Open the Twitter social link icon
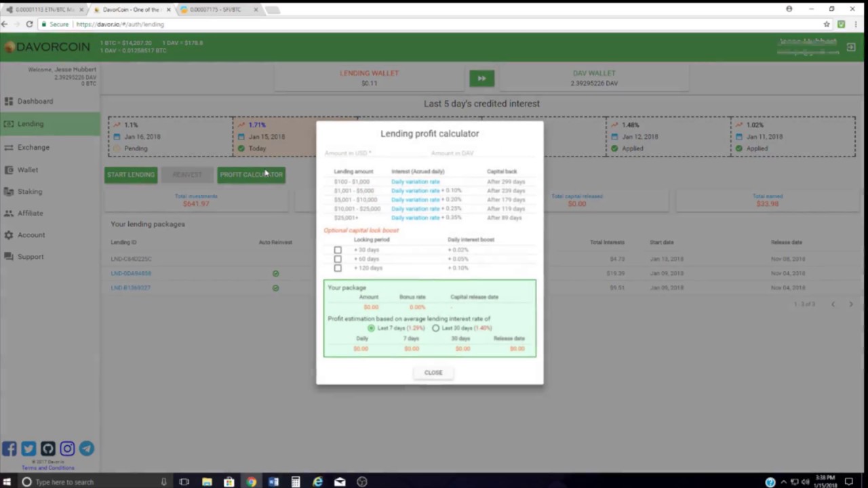Screen dimensions: 868x488 click(x=28, y=449)
